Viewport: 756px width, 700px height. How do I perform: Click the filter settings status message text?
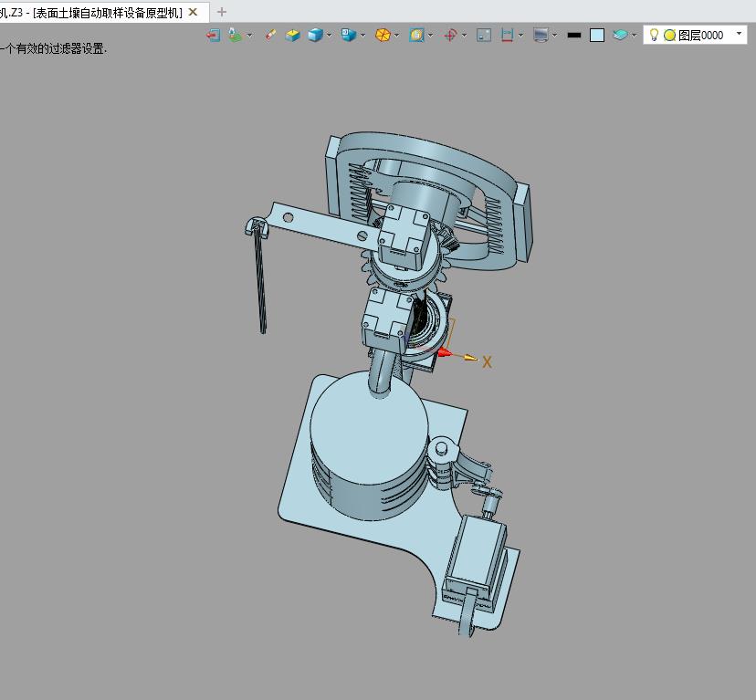click(53, 48)
